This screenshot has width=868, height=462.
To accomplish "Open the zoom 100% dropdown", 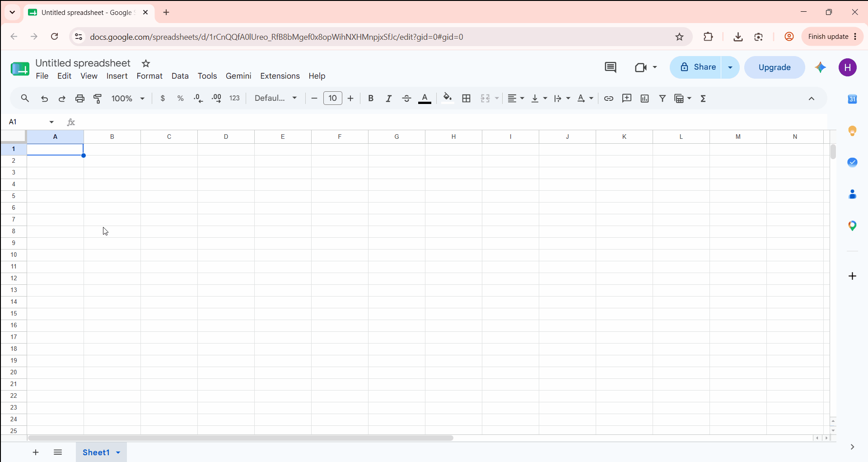I will coord(128,98).
